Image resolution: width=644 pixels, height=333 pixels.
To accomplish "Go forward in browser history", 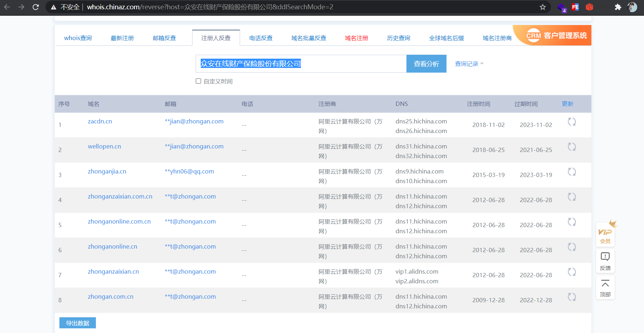I will 21,7.
